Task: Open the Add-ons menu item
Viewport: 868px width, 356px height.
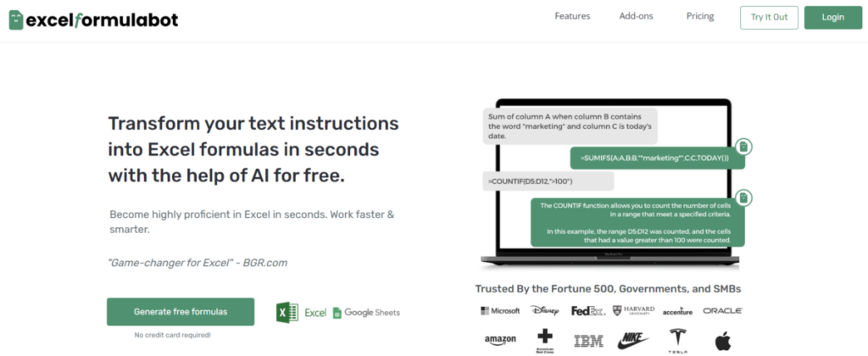Action: tap(636, 16)
